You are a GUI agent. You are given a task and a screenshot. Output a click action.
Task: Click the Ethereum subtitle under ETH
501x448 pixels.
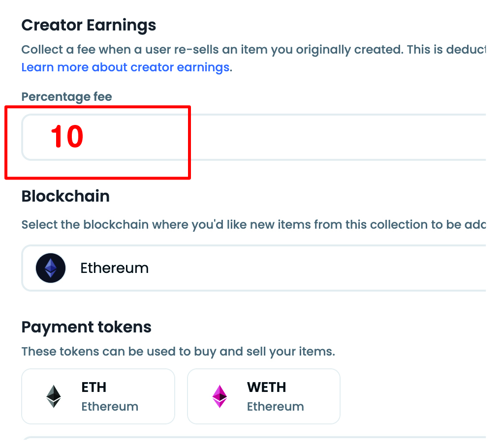coord(110,407)
